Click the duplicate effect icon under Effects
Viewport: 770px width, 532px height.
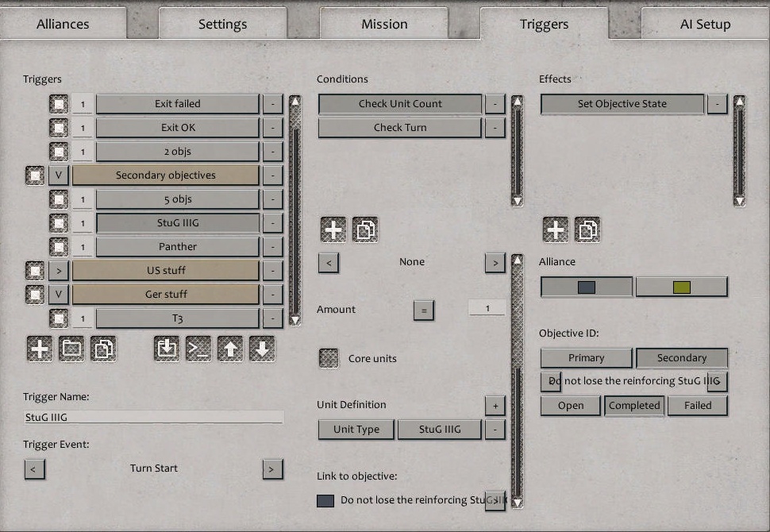[587, 229]
